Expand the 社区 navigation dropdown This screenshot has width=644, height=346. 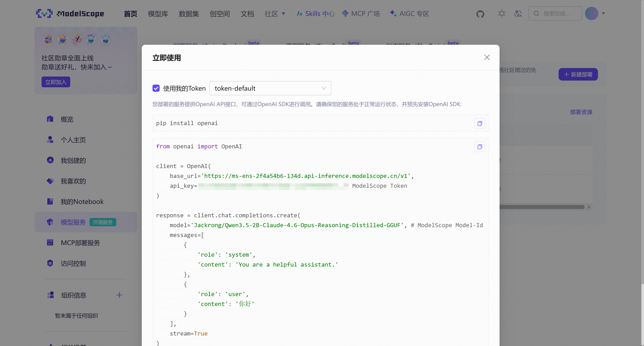(275, 13)
